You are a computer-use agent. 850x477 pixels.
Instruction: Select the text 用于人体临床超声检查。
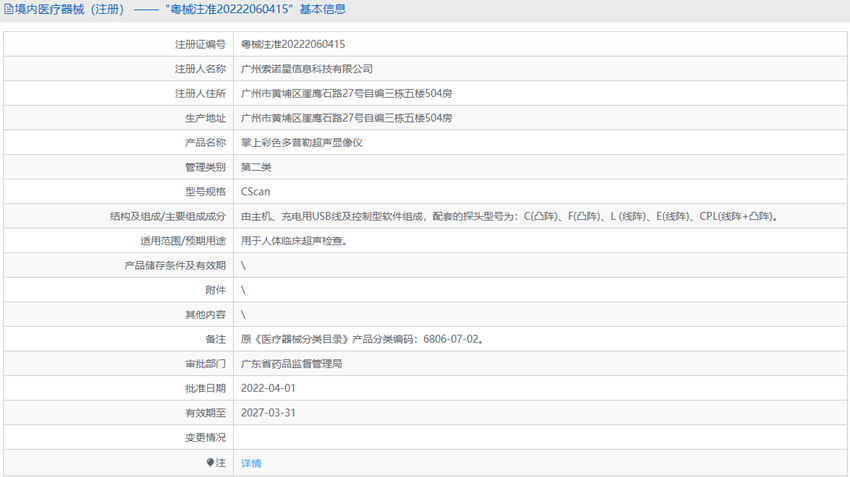[x=294, y=241]
